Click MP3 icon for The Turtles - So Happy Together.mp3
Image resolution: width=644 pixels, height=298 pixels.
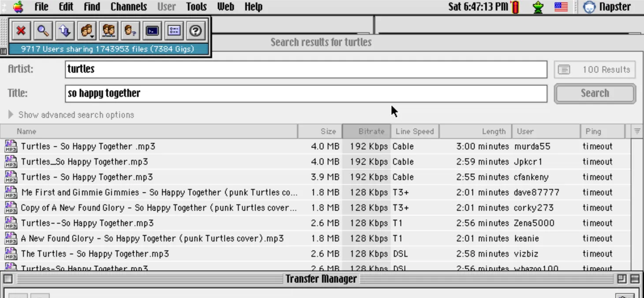click(11, 253)
